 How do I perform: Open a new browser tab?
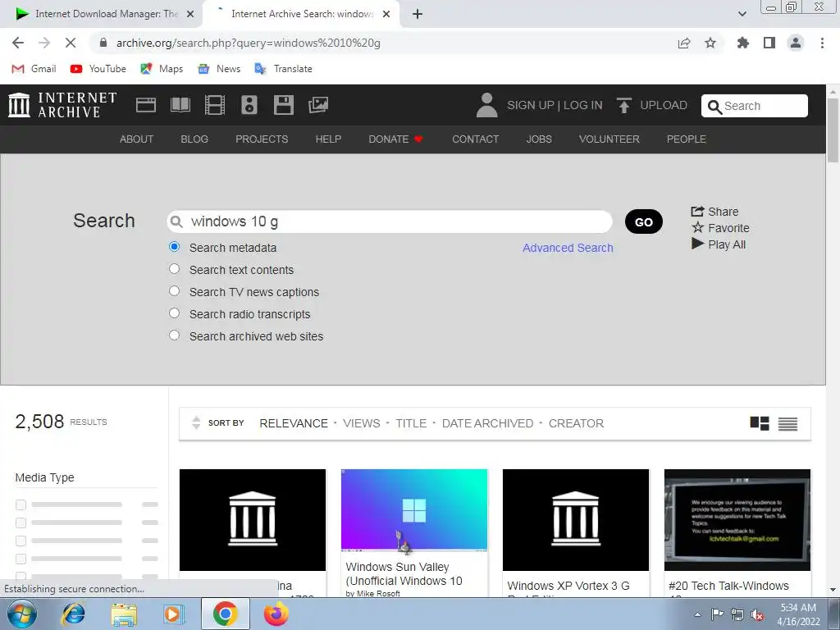tap(418, 14)
